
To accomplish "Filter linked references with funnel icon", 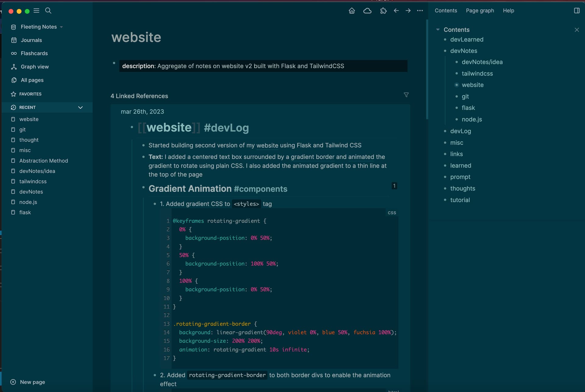I will (406, 95).
